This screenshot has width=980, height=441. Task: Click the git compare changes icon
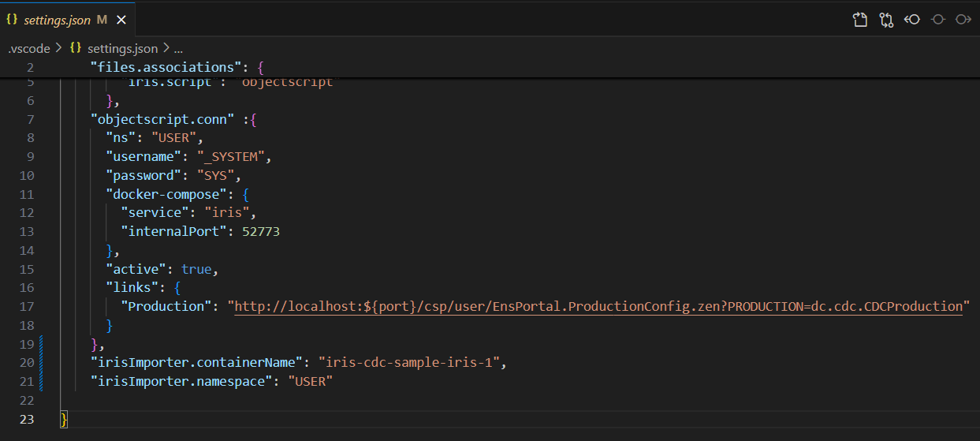(886, 20)
